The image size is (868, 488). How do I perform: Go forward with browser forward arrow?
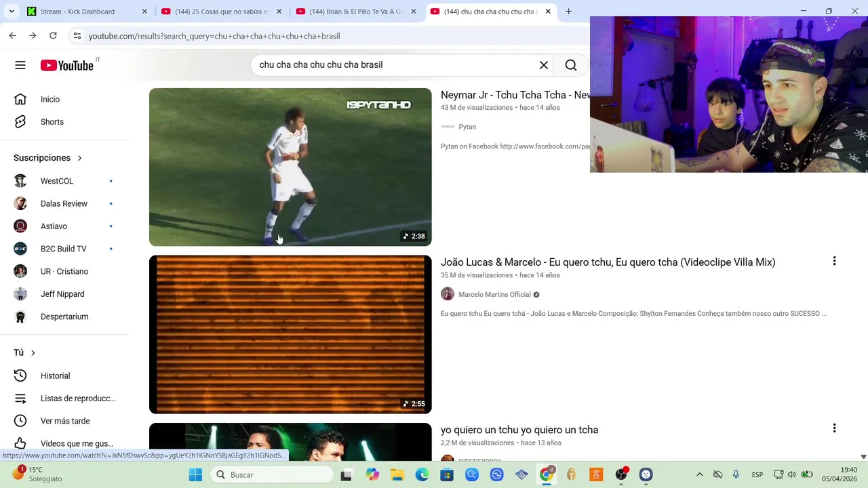point(33,36)
